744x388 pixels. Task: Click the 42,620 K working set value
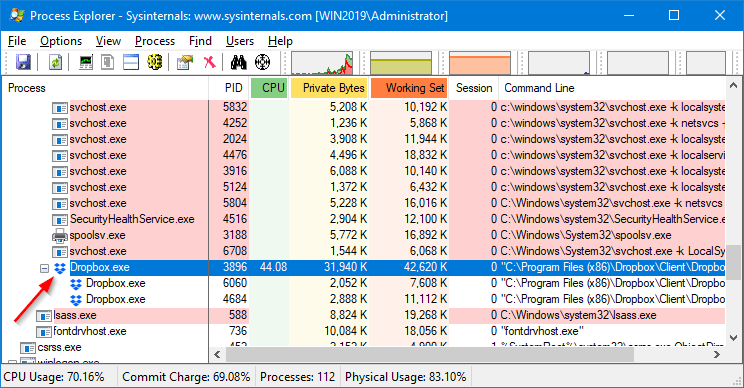pyautogui.click(x=425, y=268)
